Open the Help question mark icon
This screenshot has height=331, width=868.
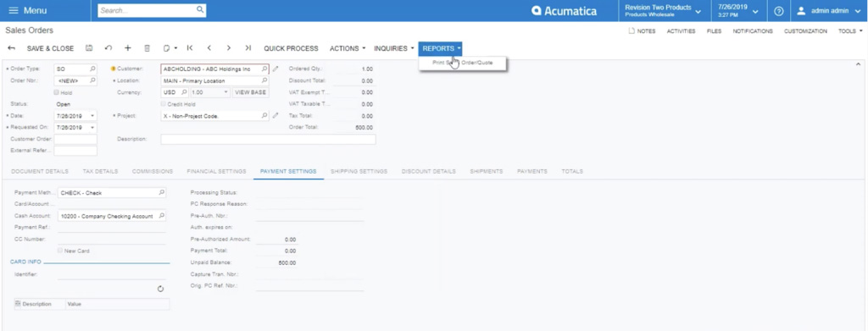point(778,10)
